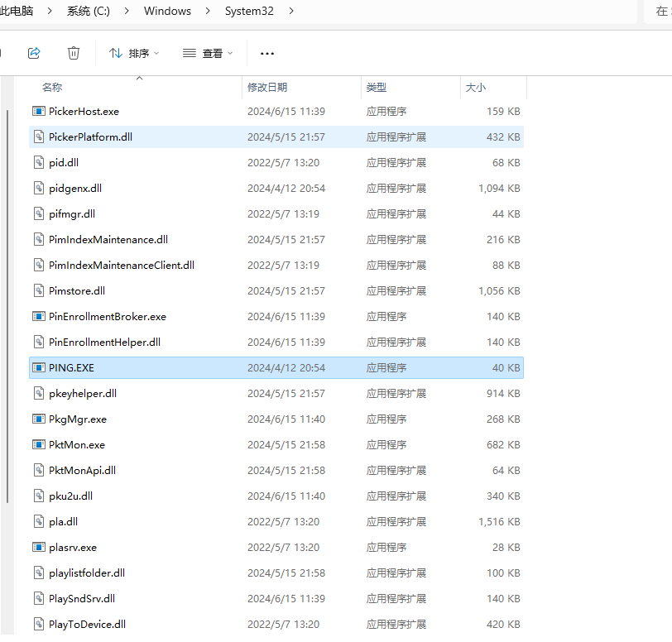Expand chevron after System32 breadcrumb
The height and width of the screenshot is (642, 672).
tap(291, 11)
